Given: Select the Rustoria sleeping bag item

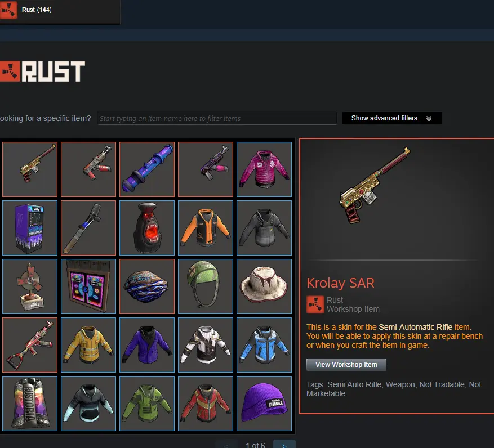Looking at the screenshot, I should pos(30,404).
